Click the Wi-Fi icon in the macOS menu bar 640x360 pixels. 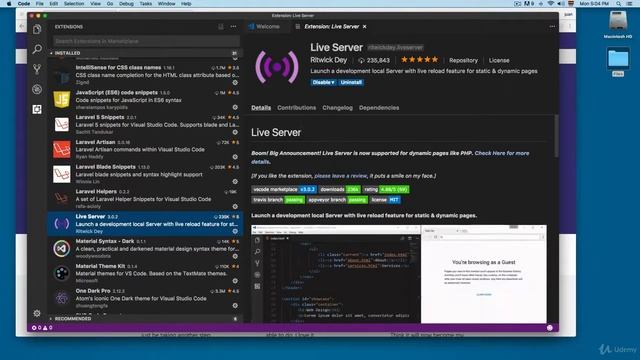pos(551,4)
